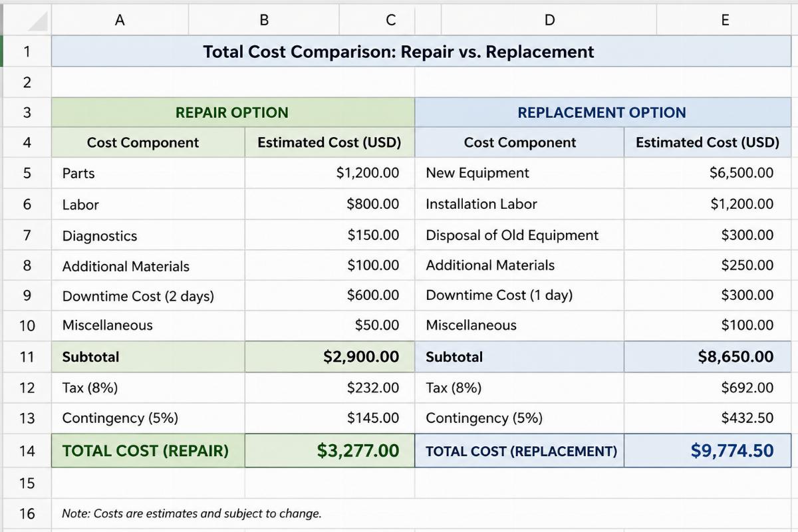This screenshot has height=532, width=798.
Task: Select column E header
Action: click(725, 20)
